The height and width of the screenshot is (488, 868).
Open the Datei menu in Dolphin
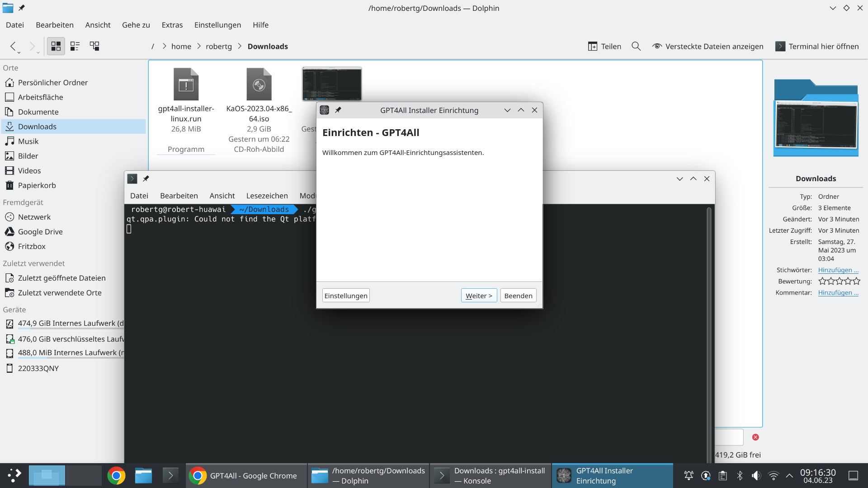[x=15, y=25]
